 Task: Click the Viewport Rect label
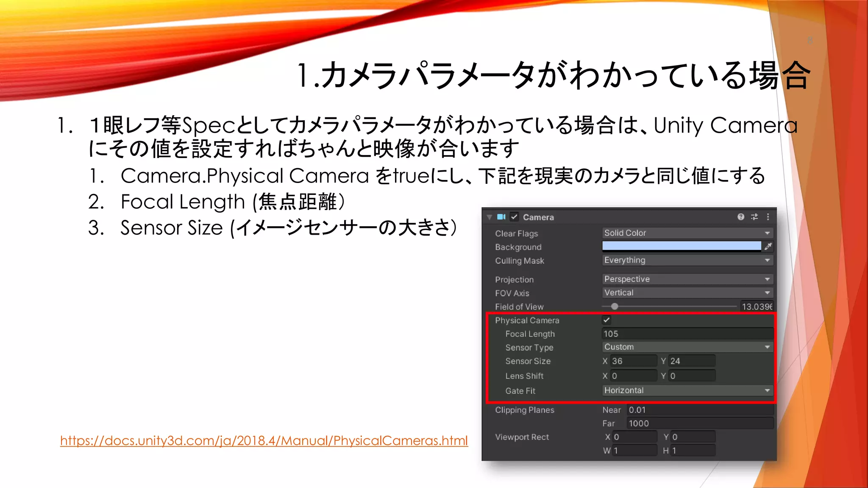click(522, 437)
